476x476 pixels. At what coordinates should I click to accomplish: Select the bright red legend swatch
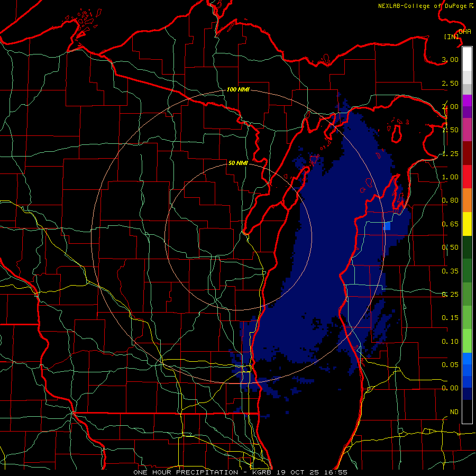tap(467, 177)
